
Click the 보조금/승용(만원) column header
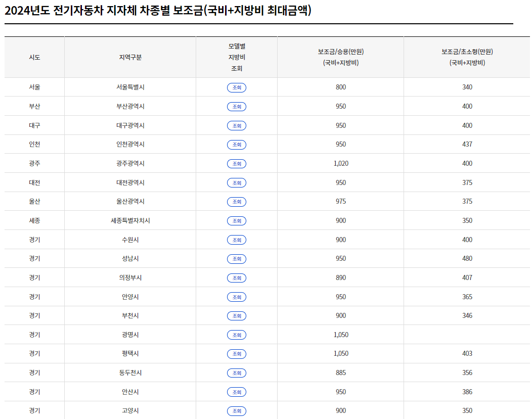tap(339, 57)
